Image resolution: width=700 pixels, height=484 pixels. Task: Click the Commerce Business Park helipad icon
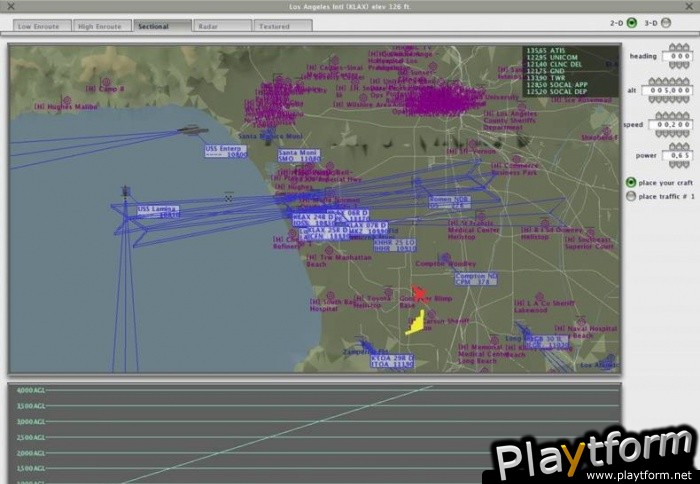coord(517,159)
